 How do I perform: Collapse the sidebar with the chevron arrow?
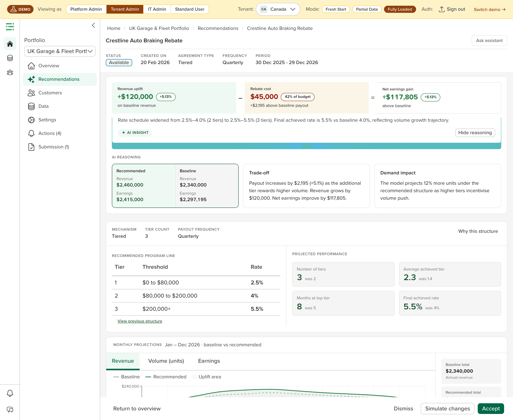[x=94, y=25]
